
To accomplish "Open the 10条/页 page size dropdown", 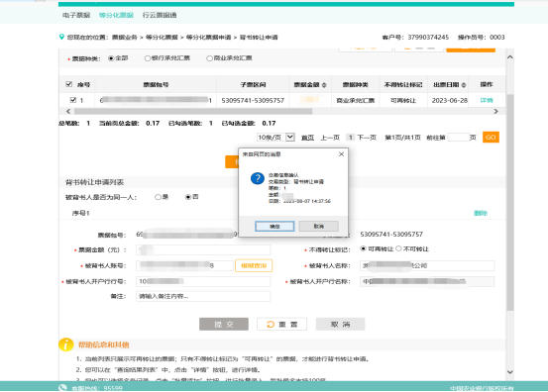I will [x=275, y=138].
